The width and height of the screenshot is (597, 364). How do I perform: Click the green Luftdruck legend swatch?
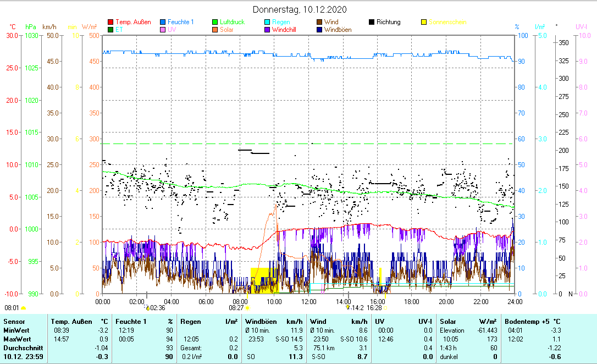215,22
